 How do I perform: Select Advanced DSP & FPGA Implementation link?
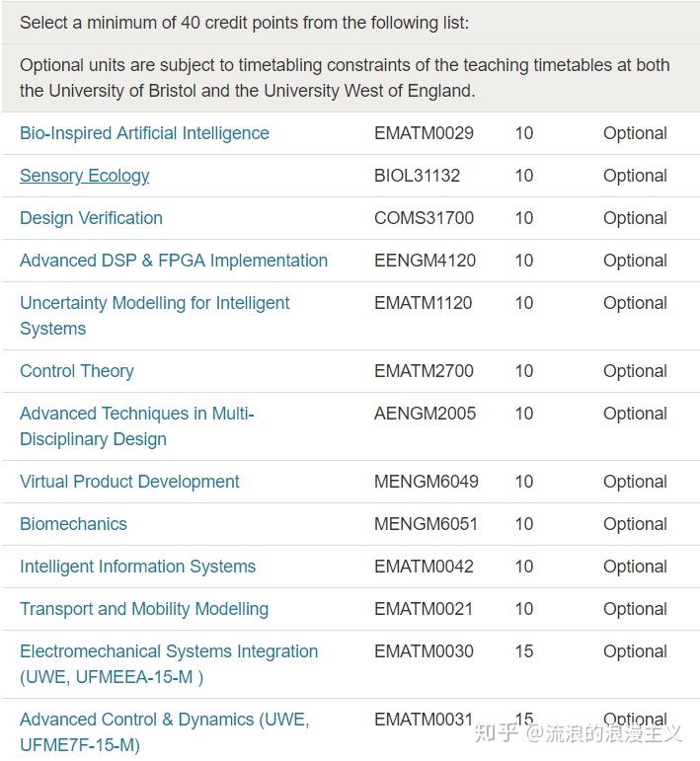tap(174, 261)
